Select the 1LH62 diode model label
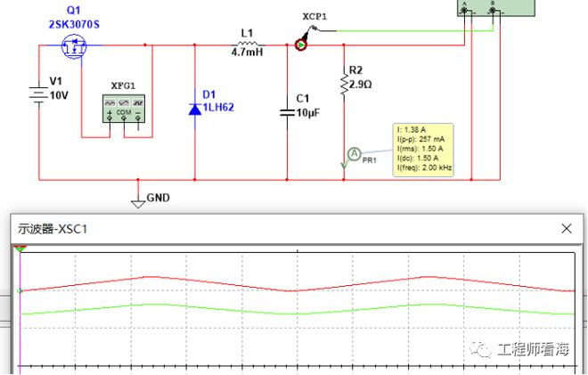The width and height of the screenshot is (588, 375). click(218, 107)
